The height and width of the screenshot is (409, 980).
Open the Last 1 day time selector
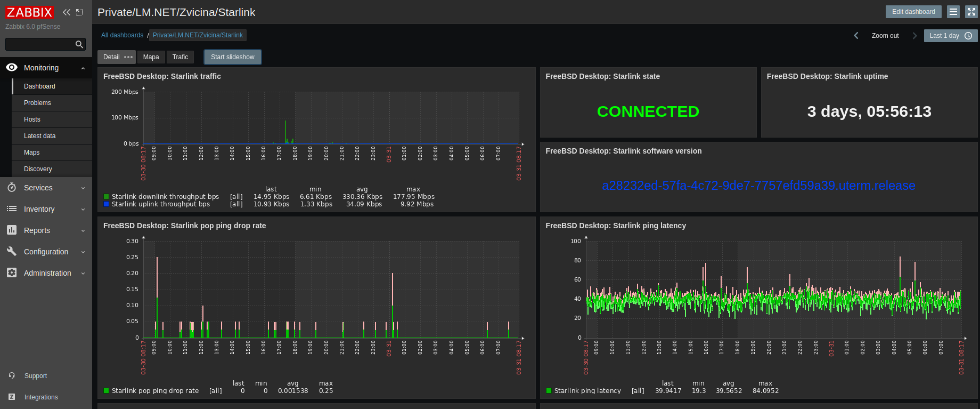click(951, 36)
